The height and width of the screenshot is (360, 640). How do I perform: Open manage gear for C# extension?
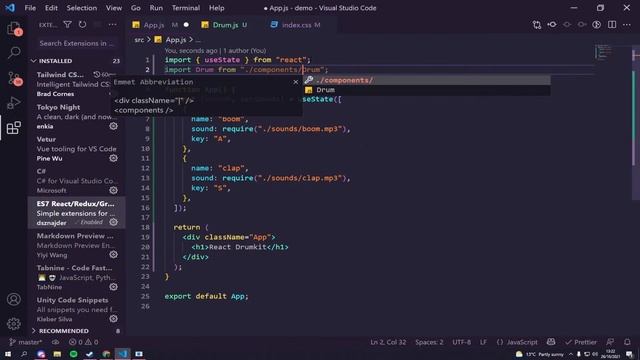(113, 190)
